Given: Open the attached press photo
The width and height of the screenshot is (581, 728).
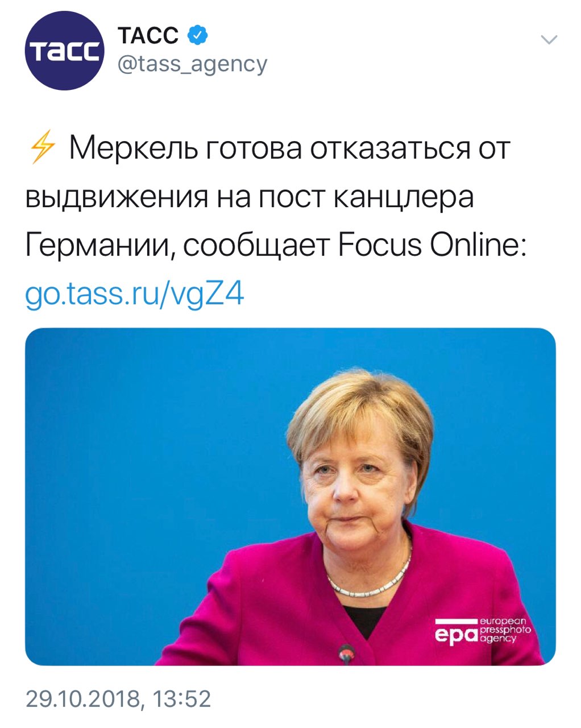Looking at the screenshot, I should tap(171, 455).
